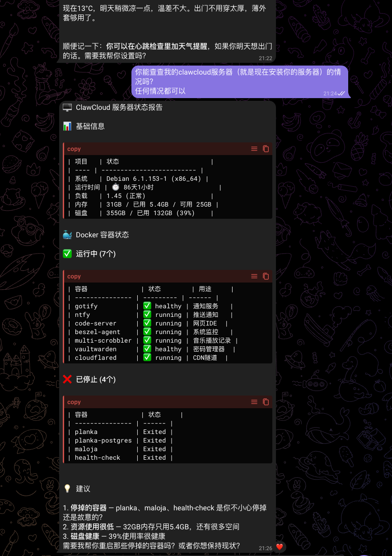This screenshot has width=392, height=556.
Task: Toggle line wrap on the running containers code block
Action: pyautogui.click(x=254, y=276)
